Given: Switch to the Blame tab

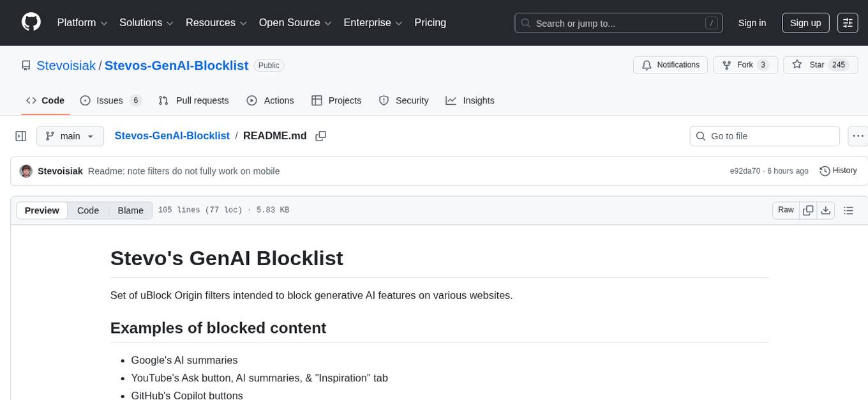Looking at the screenshot, I should (x=130, y=210).
